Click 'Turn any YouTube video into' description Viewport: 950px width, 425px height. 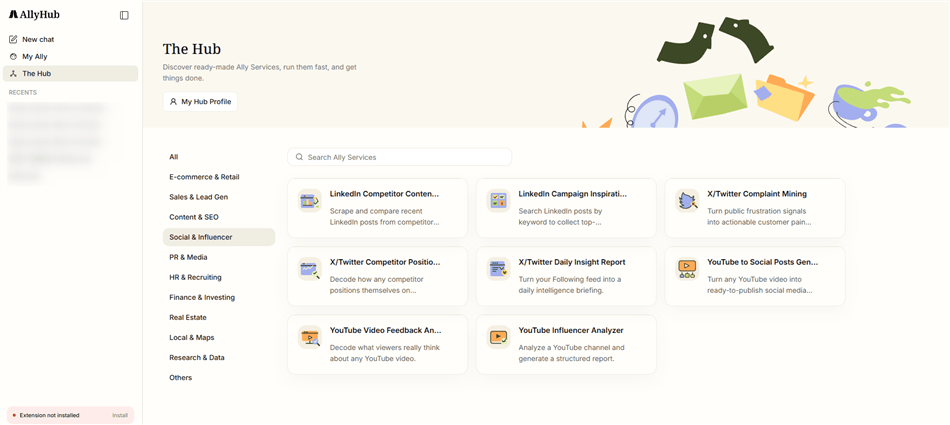click(754, 279)
